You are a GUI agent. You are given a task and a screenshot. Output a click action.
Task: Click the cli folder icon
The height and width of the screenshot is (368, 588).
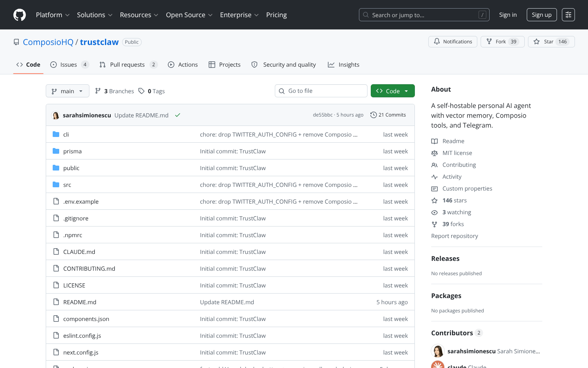click(x=56, y=134)
